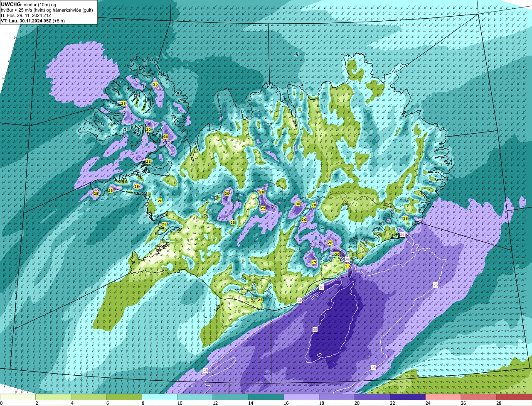
Task: Pick the purple swatch between 18 and 20
Action: (x=337, y=397)
